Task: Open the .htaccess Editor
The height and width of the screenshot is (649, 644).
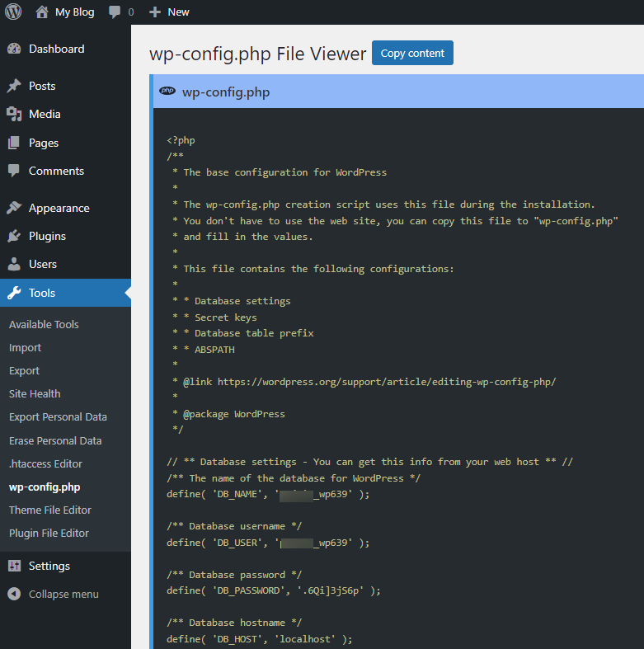Action: click(x=45, y=463)
